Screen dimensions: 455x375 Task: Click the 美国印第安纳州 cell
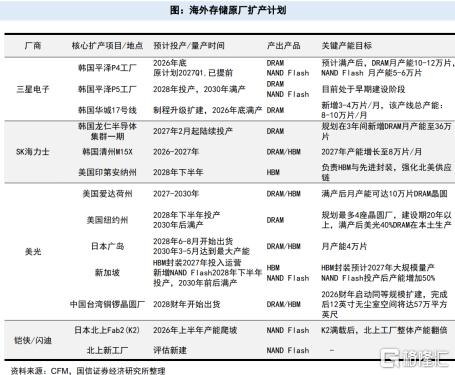[x=107, y=172]
